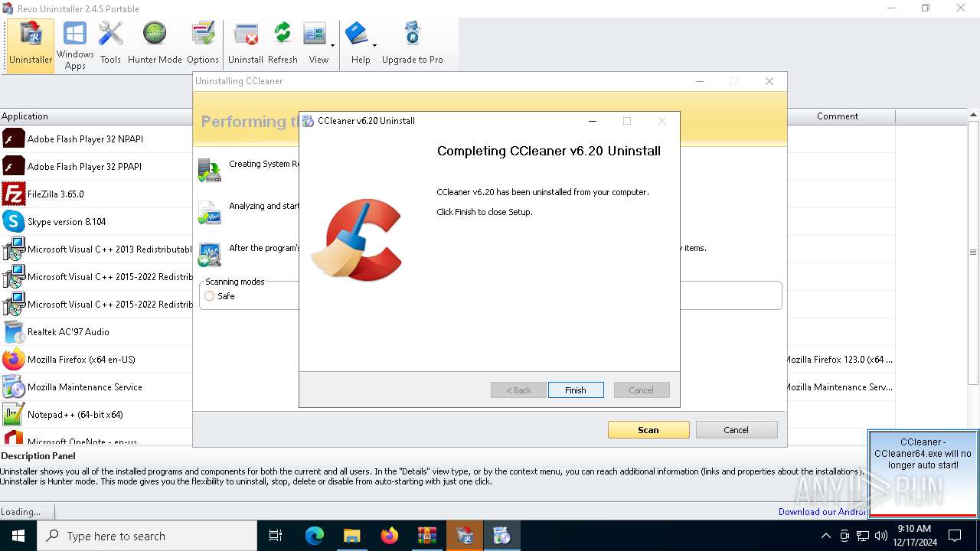Expand the Help dropdown arrow

click(x=374, y=45)
